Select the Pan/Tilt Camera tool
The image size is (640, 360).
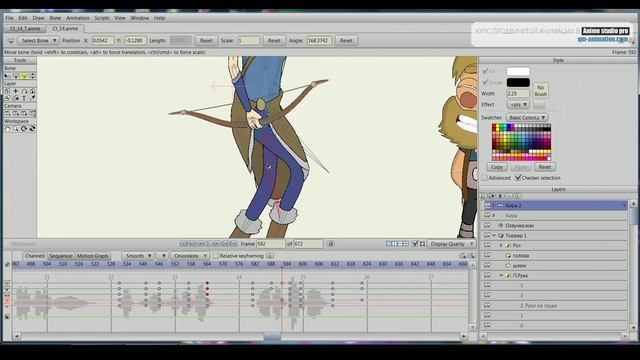[x=33, y=113]
